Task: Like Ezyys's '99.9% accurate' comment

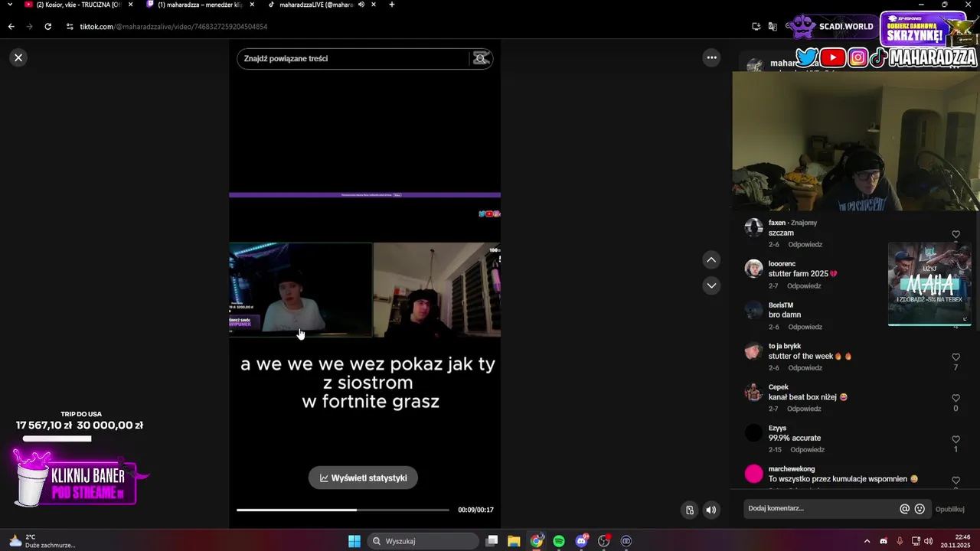Action: [x=955, y=439]
